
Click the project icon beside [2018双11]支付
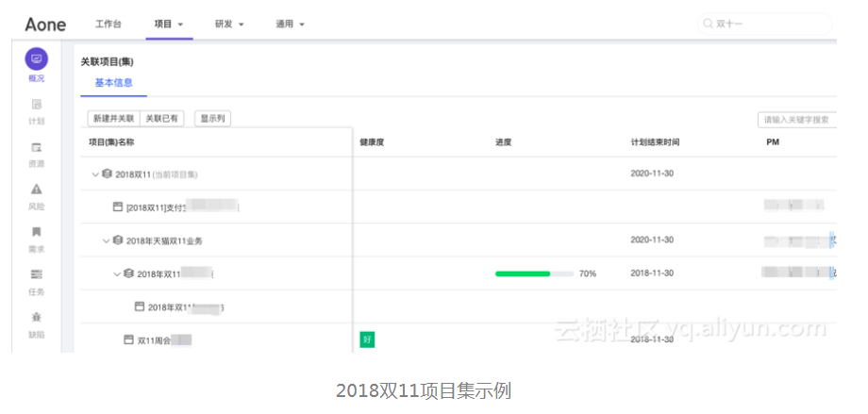(x=117, y=207)
